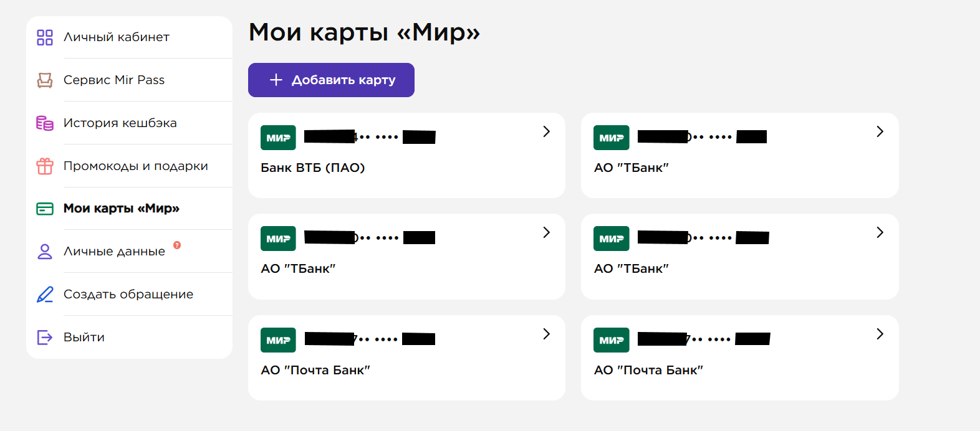Expand the second-row right ТБанк card details
Image resolution: width=980 pixels, height=431 pixels.
tap(880, 232)
